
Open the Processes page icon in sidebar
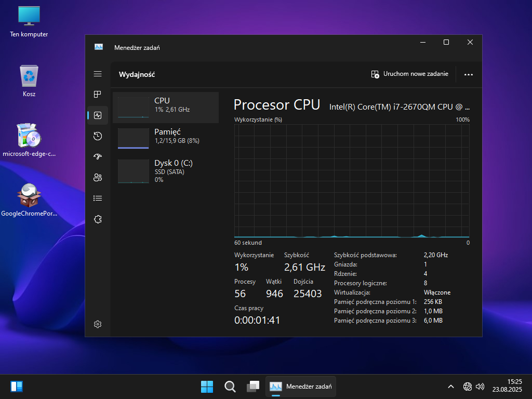pos(98,95)
